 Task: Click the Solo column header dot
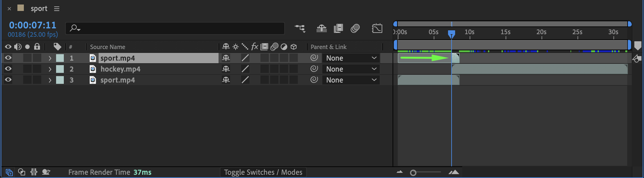(27, 47)
